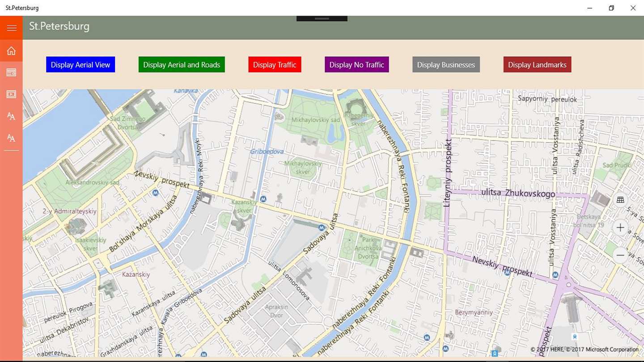
Task: Open the video player sidebar icon
Action: 11,94
